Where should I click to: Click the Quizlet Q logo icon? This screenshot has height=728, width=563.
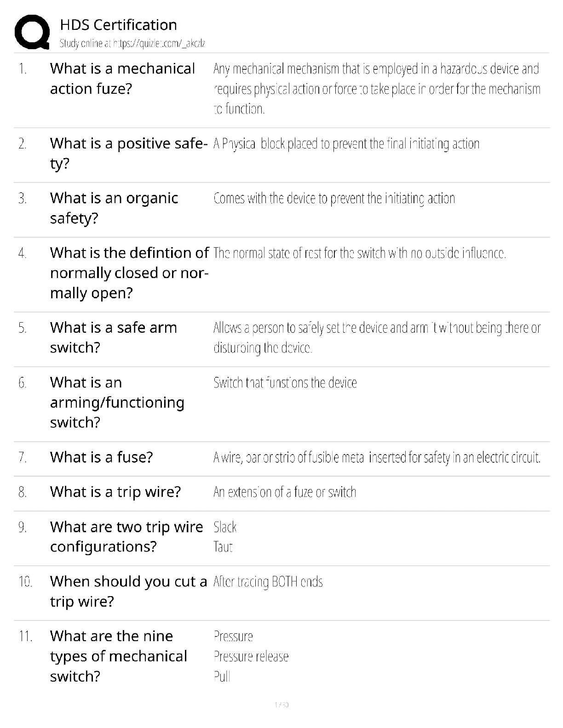[32, 32]
